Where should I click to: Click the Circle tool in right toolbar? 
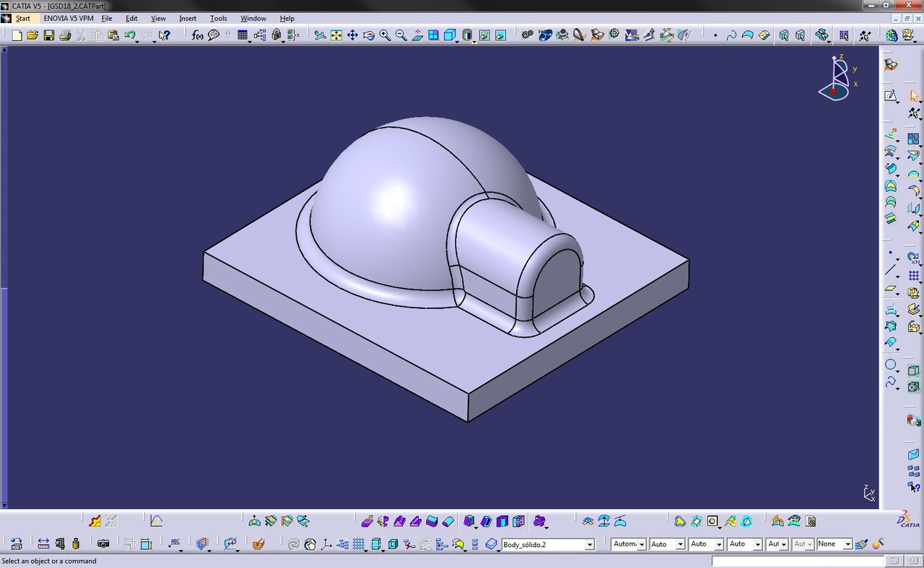[891, 365]
